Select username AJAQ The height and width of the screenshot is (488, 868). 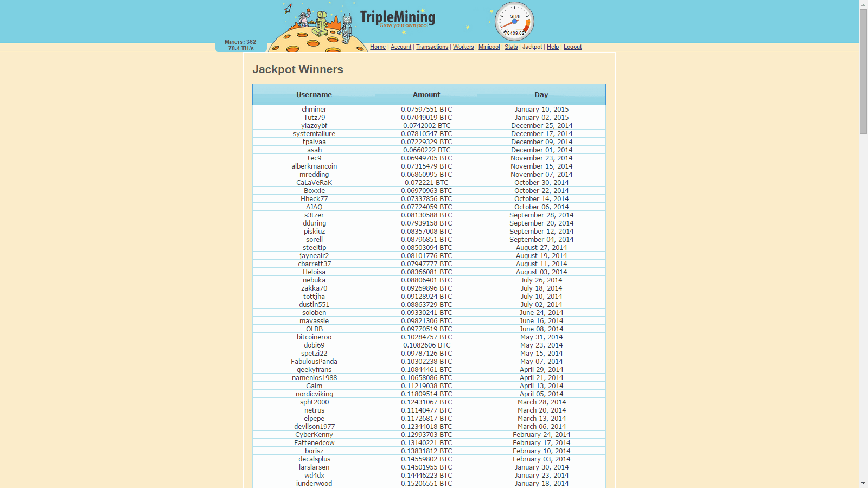click(x=314, y=207)
